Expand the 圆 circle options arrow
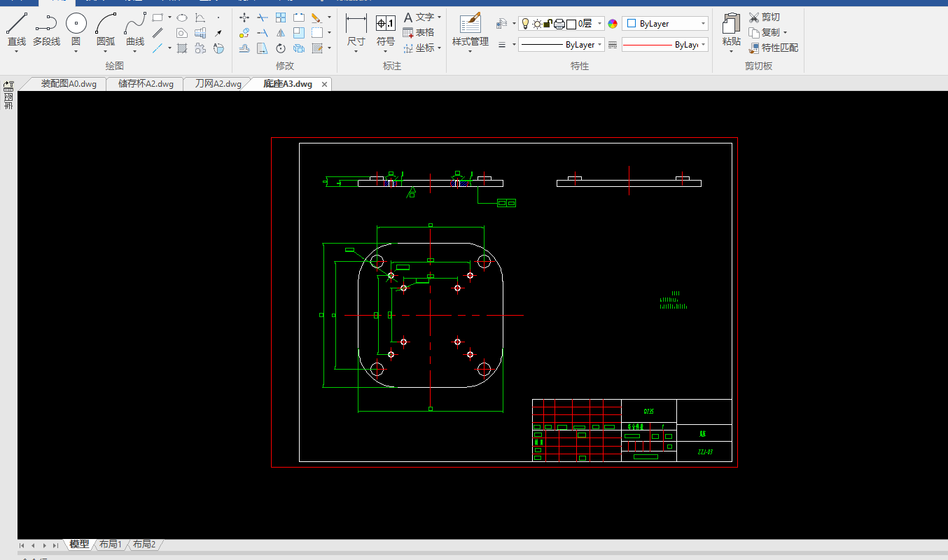The image size is (948, 560). (76, 51)
